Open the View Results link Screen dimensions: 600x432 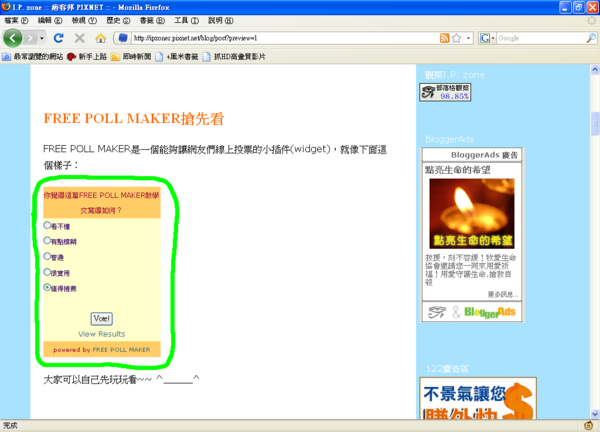point(101,334)
